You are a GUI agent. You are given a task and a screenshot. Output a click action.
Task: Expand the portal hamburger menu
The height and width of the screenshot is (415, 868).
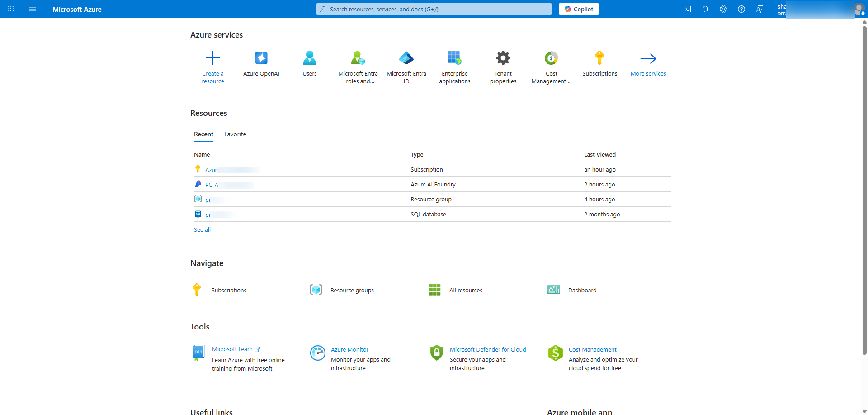33,9
